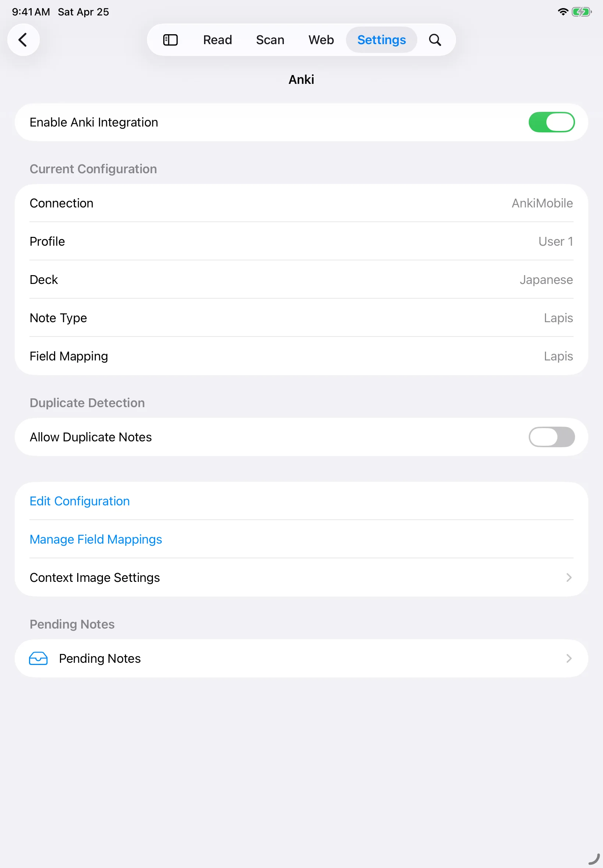The image size is (603, 868).
Task: Tap the Connection row showing AnkiMobile
Action: (x=301, y=203)
